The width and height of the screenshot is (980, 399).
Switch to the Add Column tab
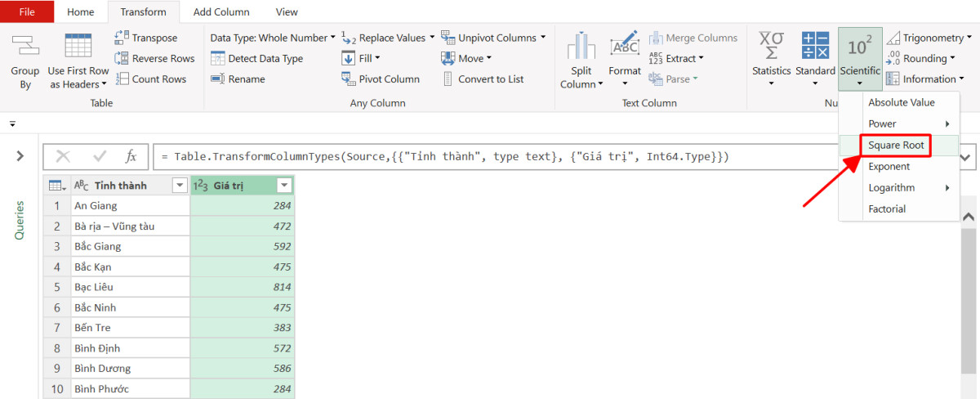[x=220, y=11]
